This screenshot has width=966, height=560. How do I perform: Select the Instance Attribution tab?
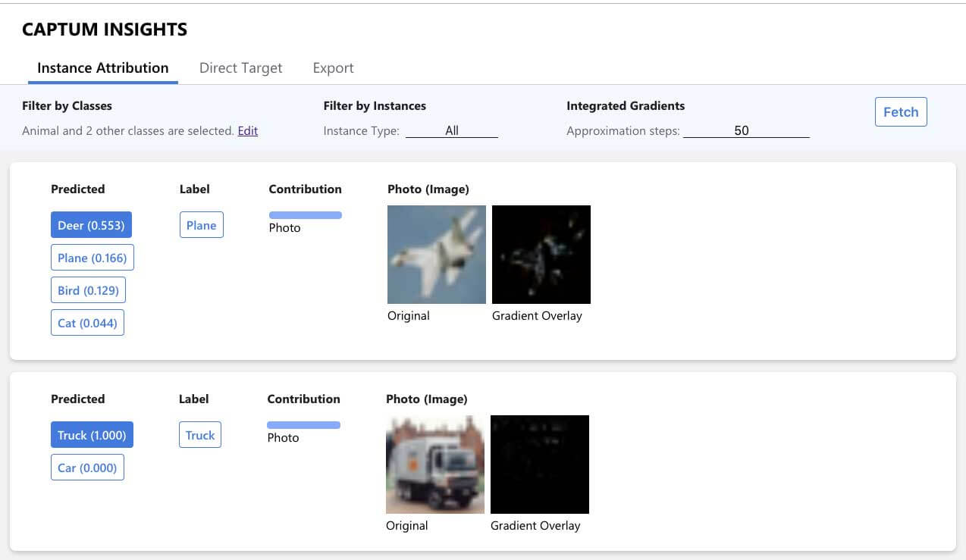(102, 67)
